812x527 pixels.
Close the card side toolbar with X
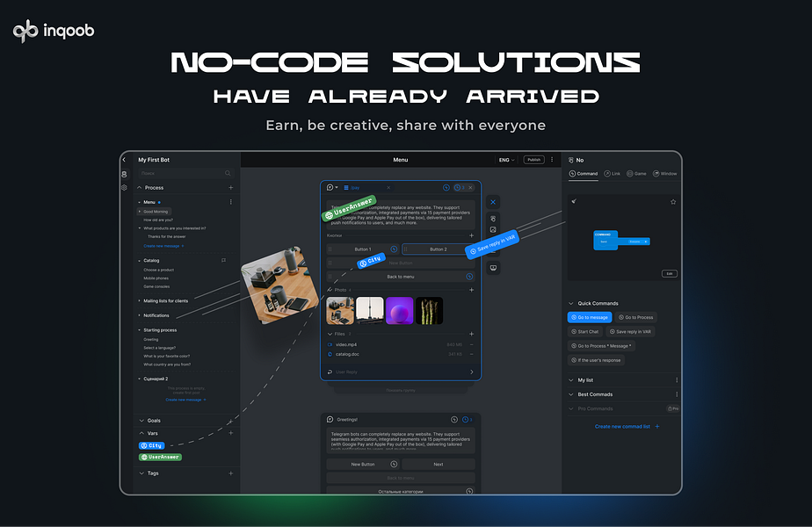click(x=493, y=202)
